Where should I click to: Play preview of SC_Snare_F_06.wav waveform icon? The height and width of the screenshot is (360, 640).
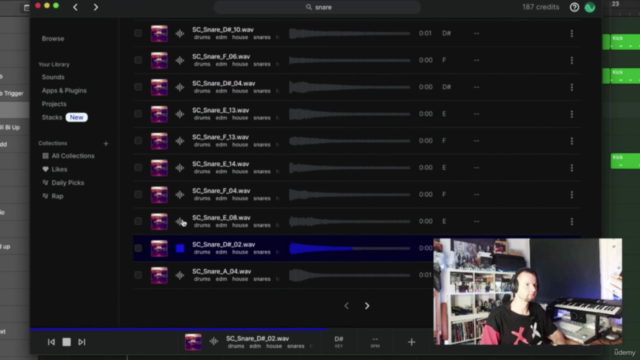point(180,60)
